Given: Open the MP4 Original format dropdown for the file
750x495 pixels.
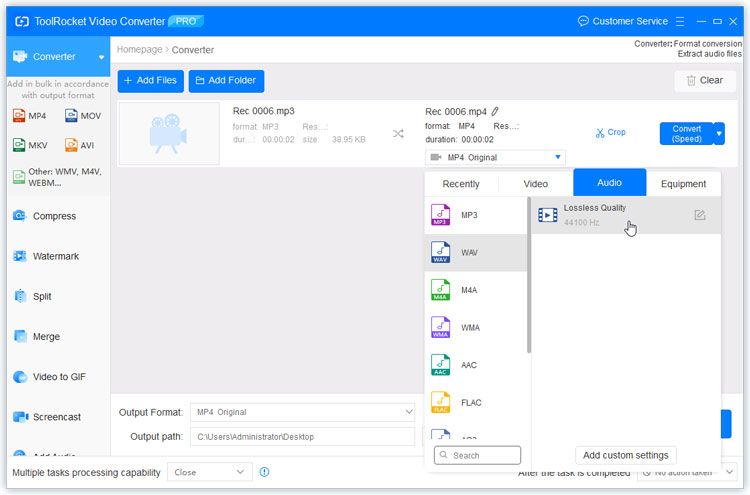Looking at the screenshot, I should click(495, 157).
